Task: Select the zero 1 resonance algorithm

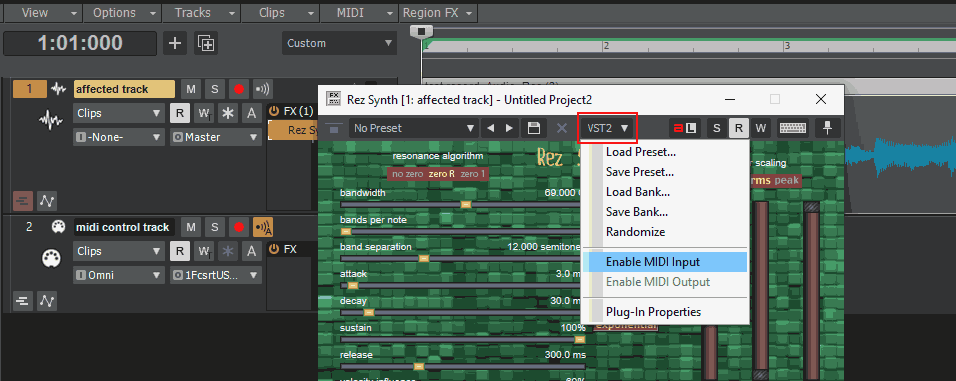Action: (x=473, y=174)
